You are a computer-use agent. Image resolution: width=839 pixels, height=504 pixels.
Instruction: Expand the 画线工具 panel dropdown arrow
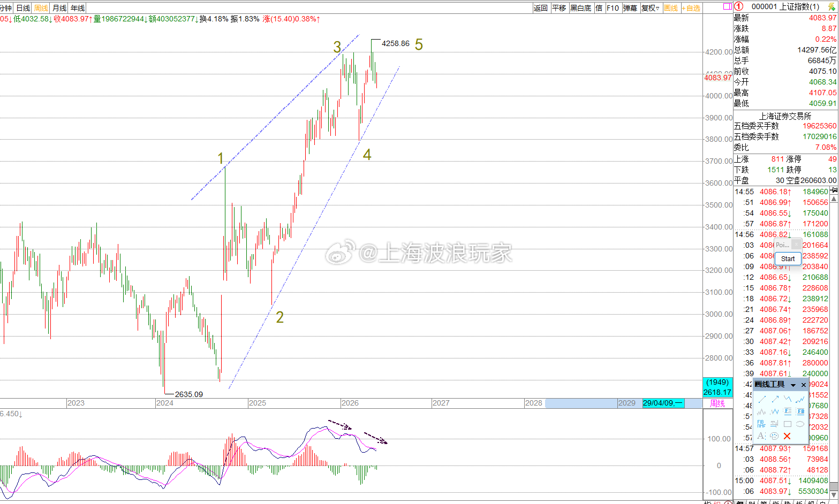793,385
